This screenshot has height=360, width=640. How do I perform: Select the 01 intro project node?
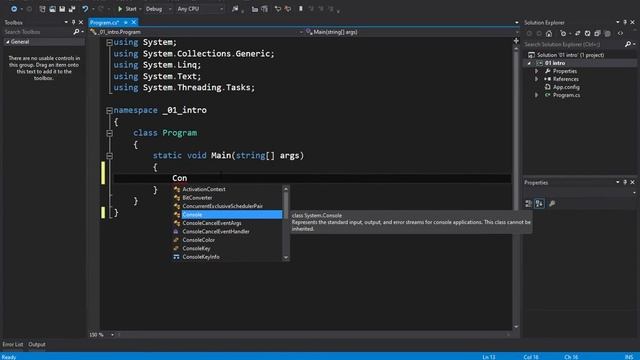(555, 63)
